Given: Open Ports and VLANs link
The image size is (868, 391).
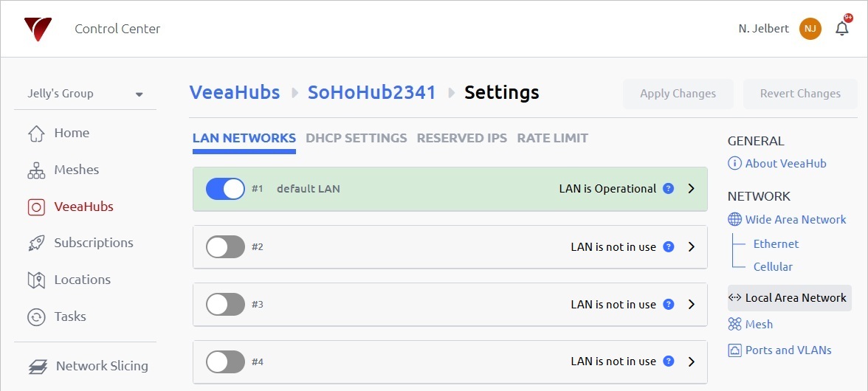Looking at the screenshot, I should tap(788, 350).
